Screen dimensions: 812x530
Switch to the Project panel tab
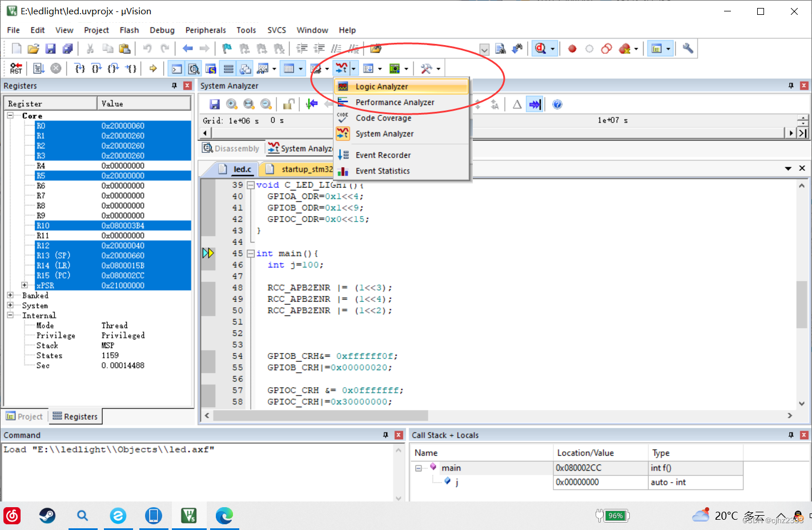(x=25, y=416)
